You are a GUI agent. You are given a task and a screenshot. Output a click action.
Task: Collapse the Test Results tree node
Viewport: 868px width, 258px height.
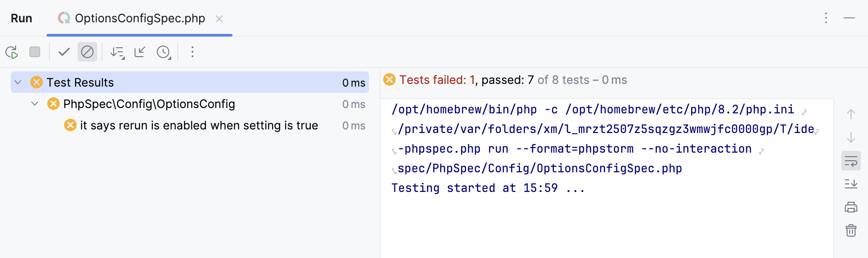pyautogui.click(x=17, y=82)
